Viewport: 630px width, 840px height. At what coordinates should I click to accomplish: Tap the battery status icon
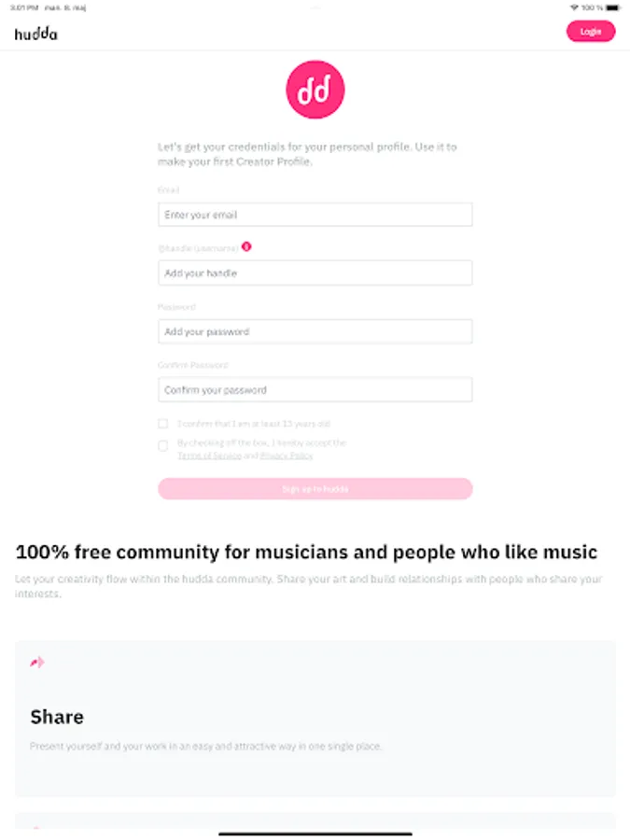611,7
